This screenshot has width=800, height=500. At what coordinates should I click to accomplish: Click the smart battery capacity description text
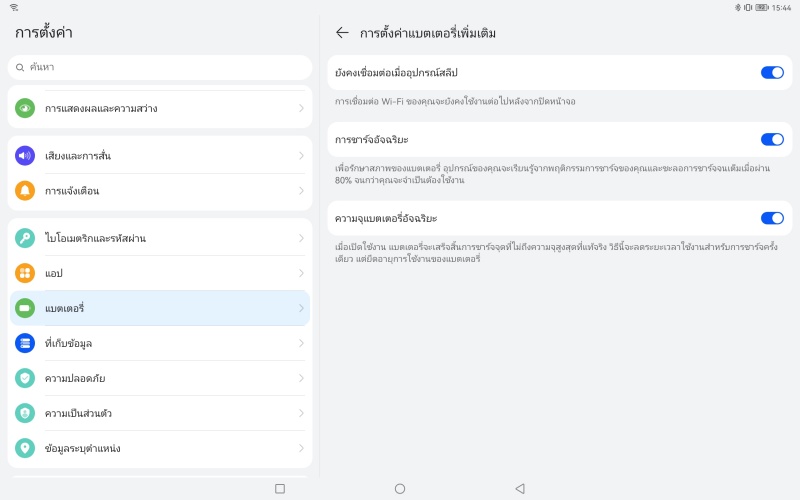(556, 253)
